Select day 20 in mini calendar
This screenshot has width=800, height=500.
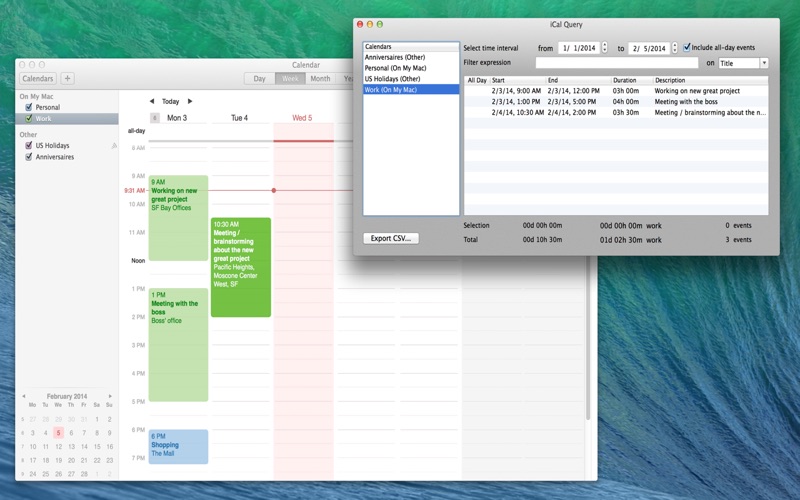pos(71,460)
